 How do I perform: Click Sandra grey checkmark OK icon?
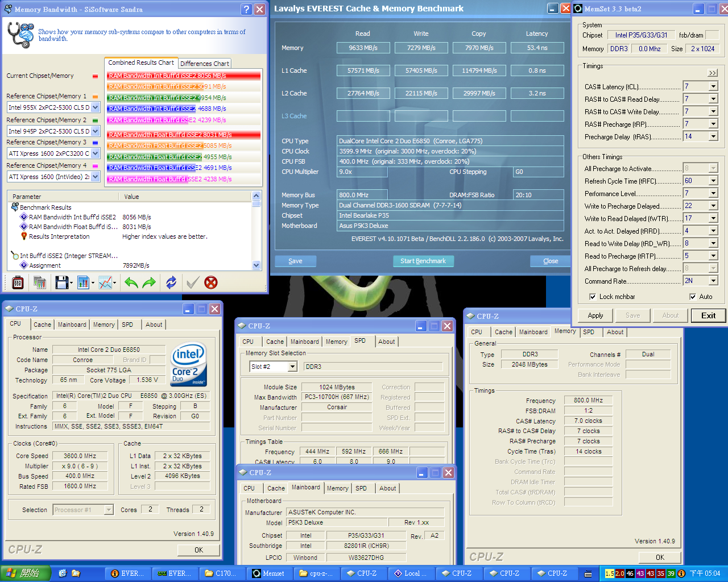(193, 282)
